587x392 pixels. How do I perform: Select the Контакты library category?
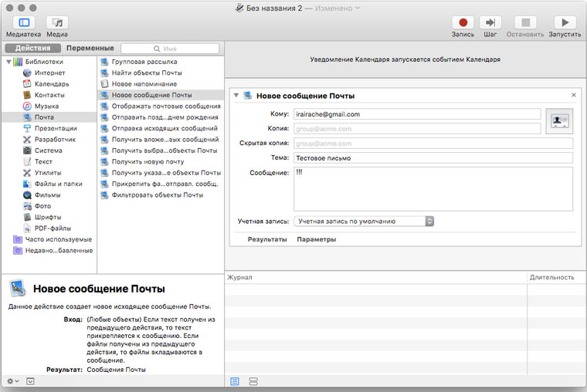pyautogui.click(x=49, y=95)
